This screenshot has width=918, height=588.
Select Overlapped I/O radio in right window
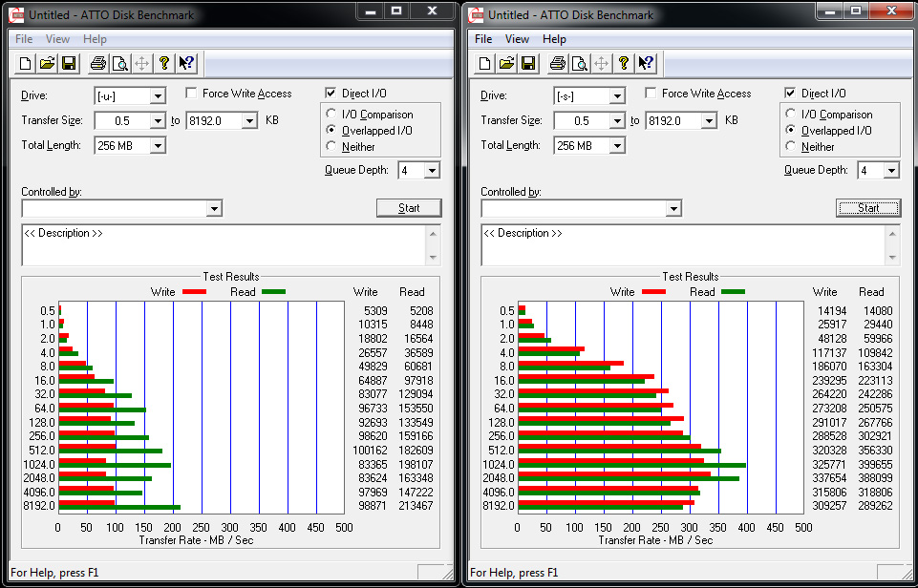pos(791,130)
